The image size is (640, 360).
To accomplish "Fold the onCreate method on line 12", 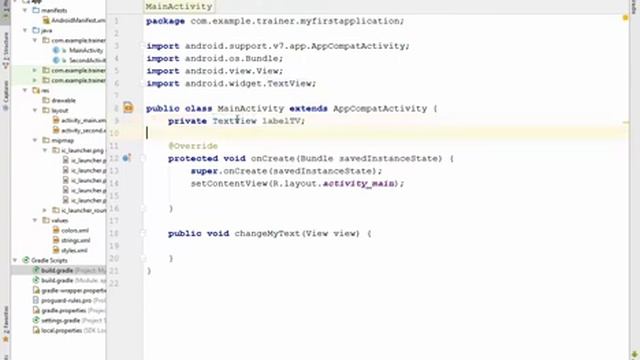I will [143, 158].
